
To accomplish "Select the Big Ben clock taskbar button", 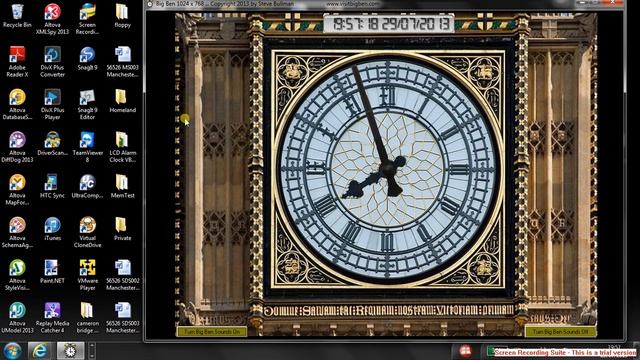I will point(70,351).
